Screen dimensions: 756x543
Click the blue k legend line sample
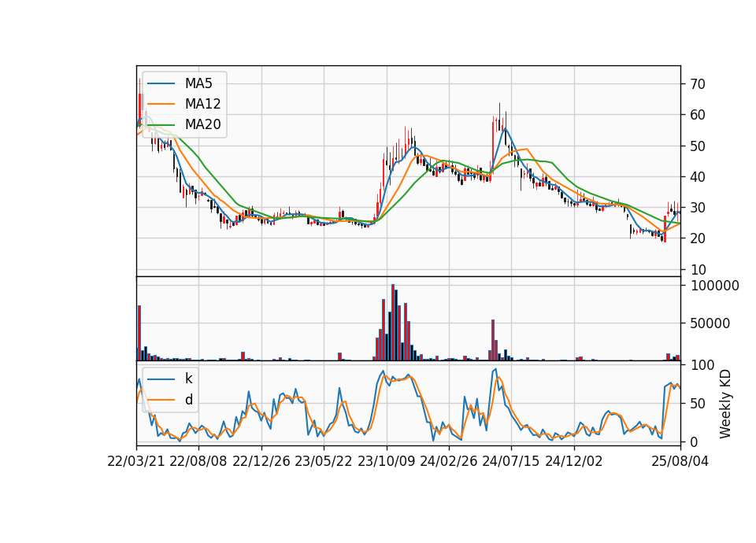click(161, 379)
